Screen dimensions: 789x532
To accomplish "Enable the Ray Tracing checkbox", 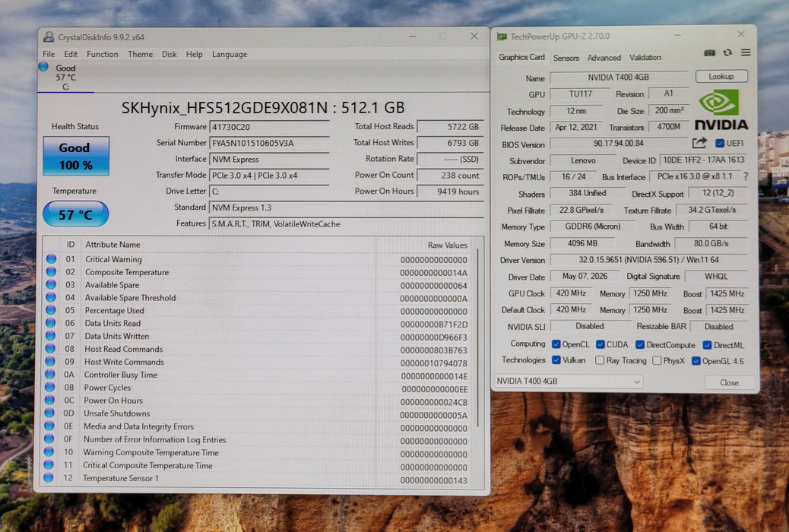I will [600, 360].
